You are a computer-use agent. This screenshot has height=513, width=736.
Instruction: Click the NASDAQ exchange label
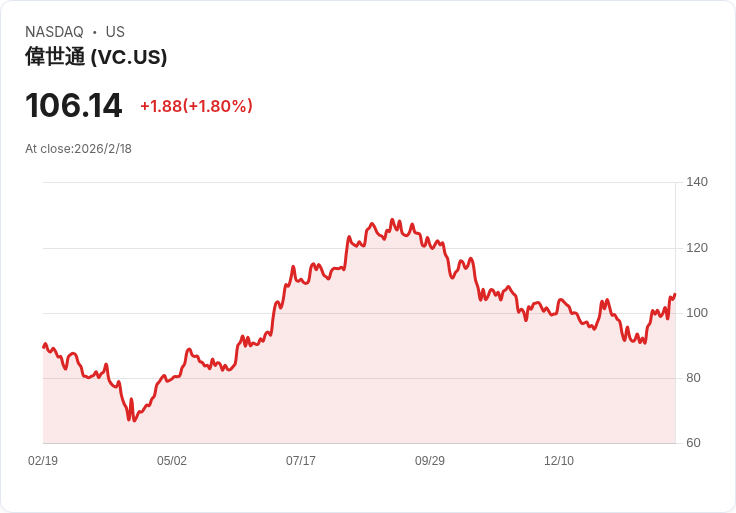(x=54, y=32)
